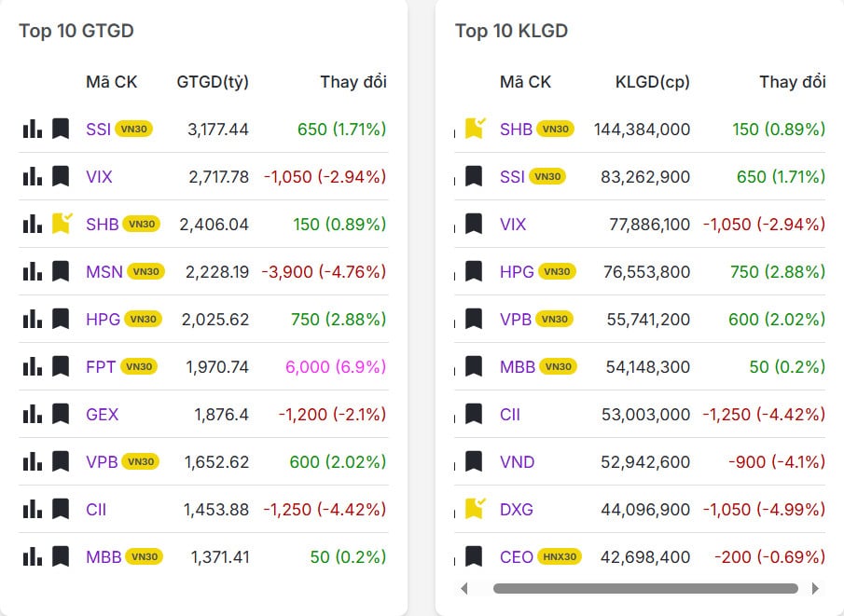Bookmark SSI in the Top 10 GTGD list

tap(61, 129)
